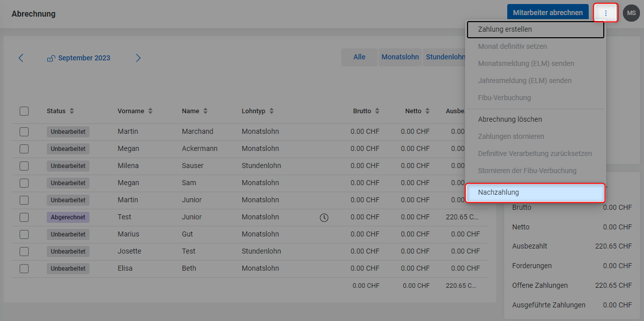Sort table by Status column arrows
Viewport: 644px width, 321px height.
click(72, 111)
